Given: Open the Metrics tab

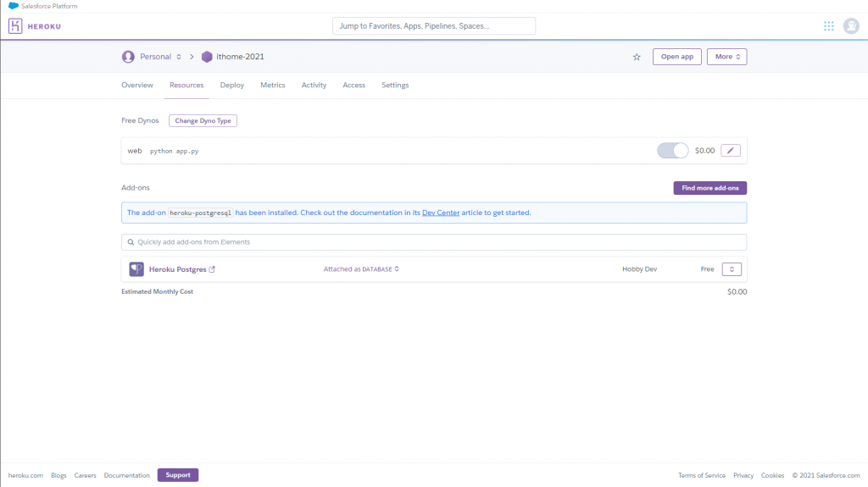Looking at the screenshot, I should [x=273, y=86].
